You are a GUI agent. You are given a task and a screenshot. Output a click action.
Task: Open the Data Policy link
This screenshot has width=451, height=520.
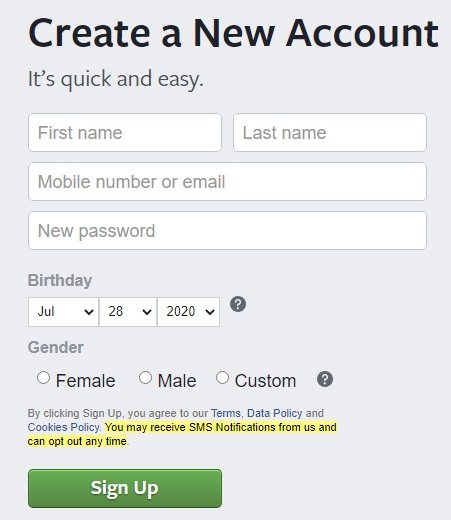tap(275, 413)
